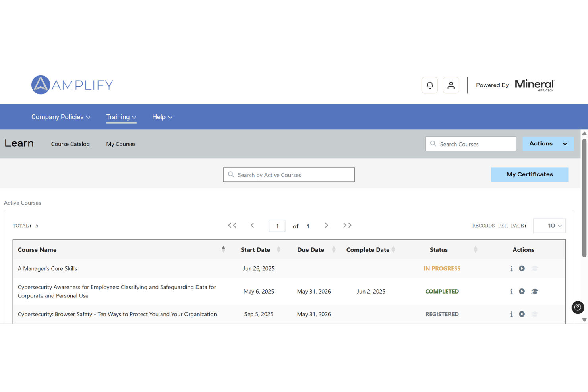The height and width of the screenshot is (392, 588).
Task: Click the Active Courses label
Action: click(22, 203)
